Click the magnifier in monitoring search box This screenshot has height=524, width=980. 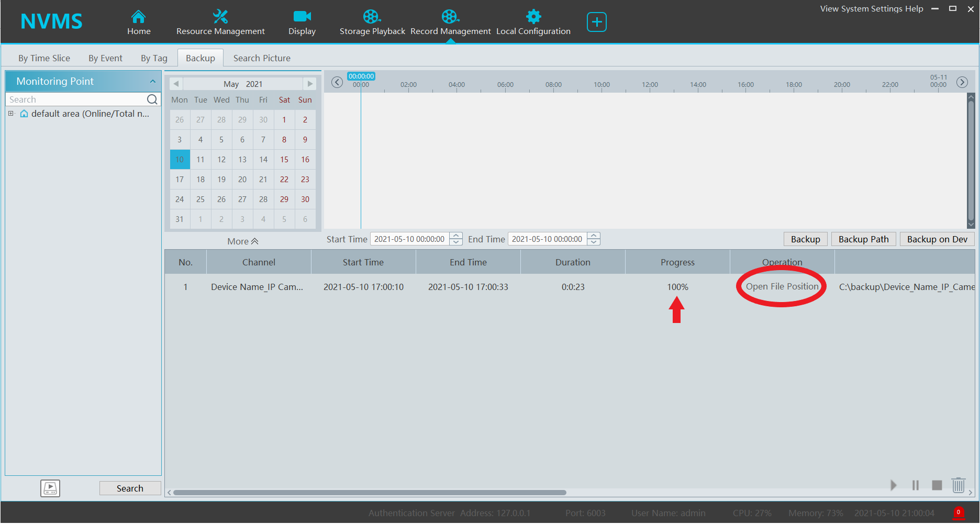click(152, 99)
